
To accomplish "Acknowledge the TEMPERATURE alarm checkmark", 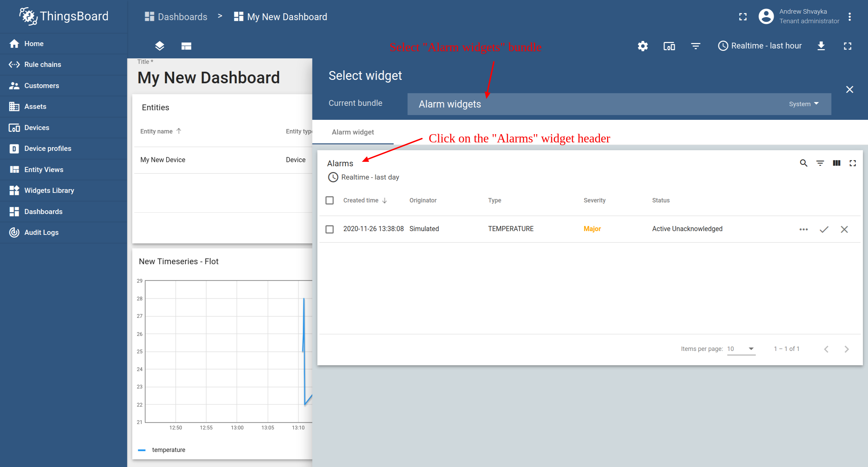I will click(824, 229).
